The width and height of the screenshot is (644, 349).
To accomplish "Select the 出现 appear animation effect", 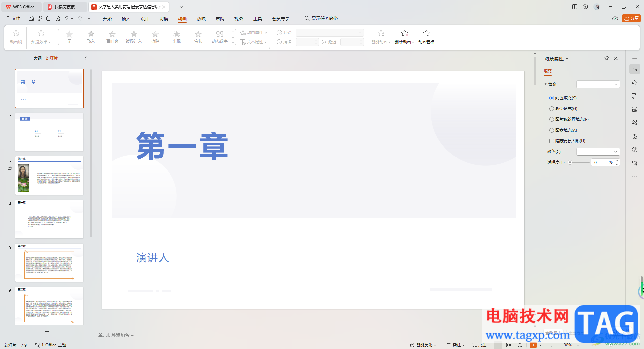I will point(177,37).
